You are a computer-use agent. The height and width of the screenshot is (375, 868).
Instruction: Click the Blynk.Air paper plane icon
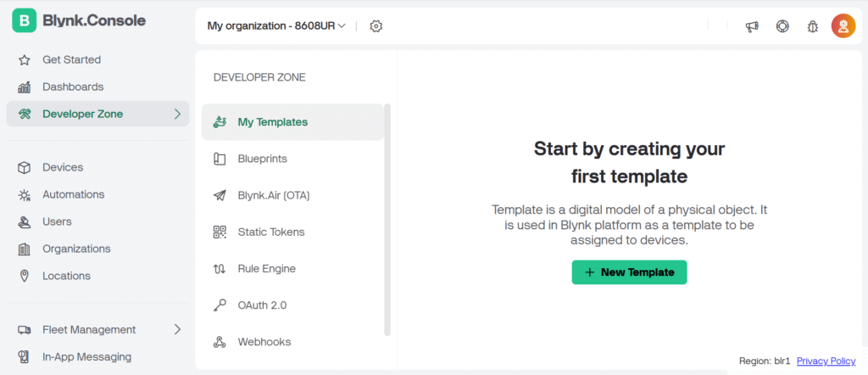220,195
